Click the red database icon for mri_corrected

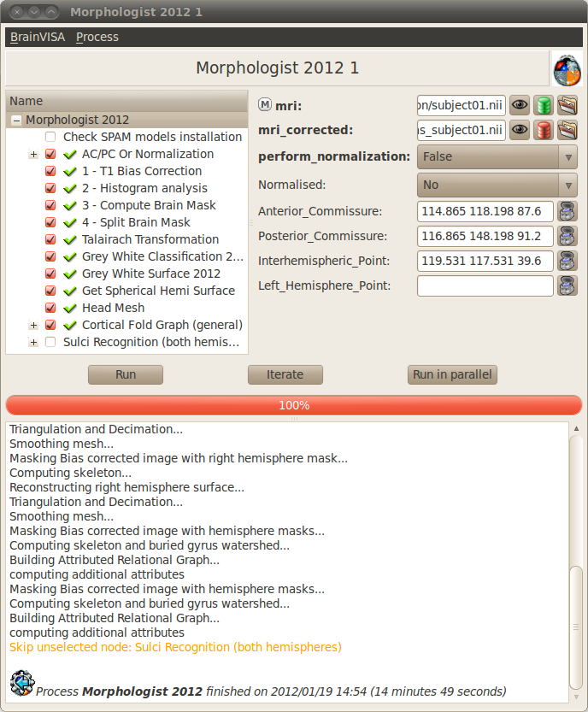tap(543, 130)
